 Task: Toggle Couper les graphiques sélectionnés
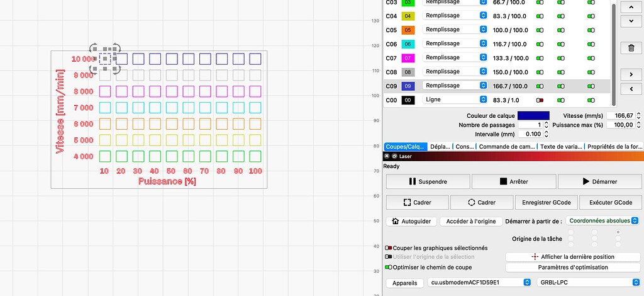pos(389,248)
